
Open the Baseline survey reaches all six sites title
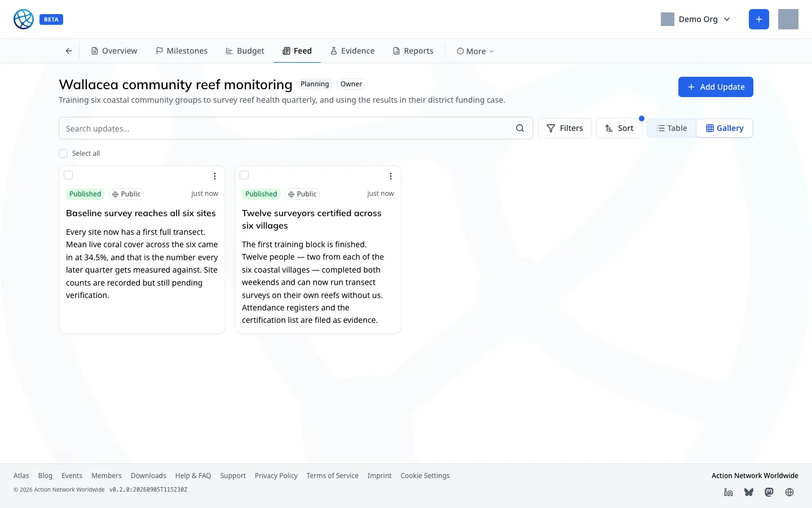click(141, 213)
